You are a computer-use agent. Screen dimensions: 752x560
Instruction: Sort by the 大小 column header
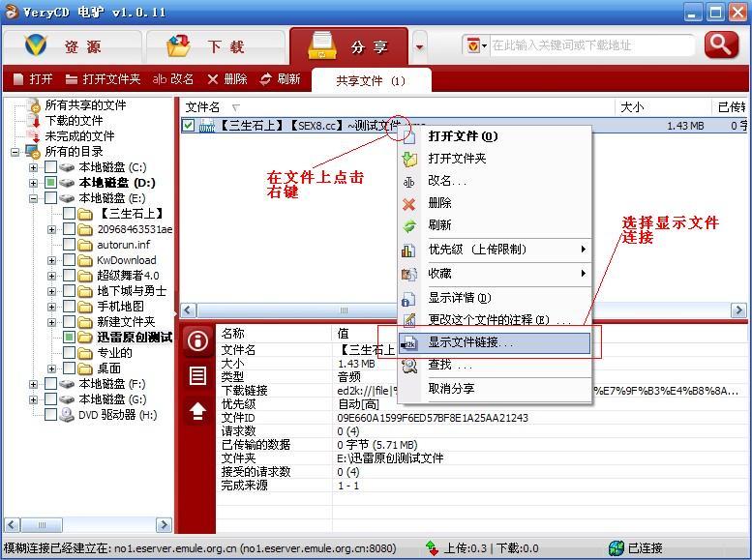pos(663,107)
